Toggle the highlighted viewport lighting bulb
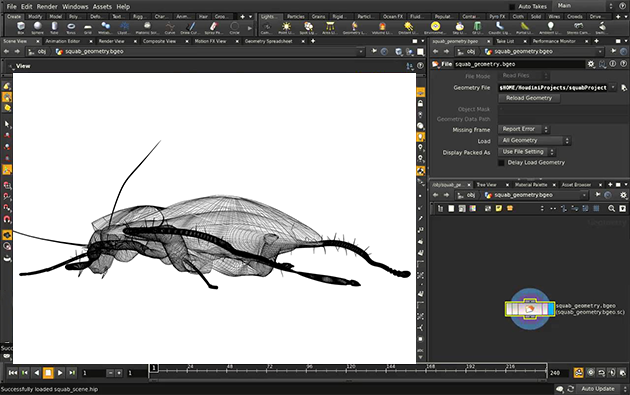Viewport: 630px width, 395px height. (420, 137)
